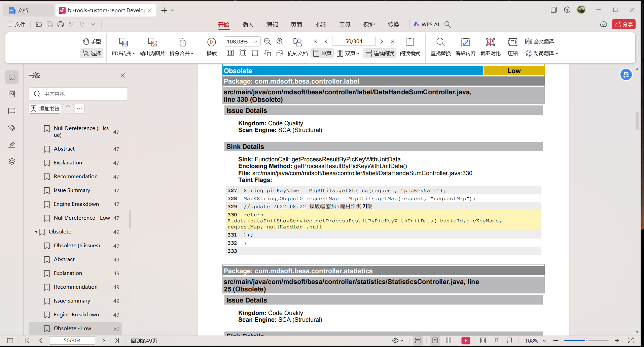Start the 播放 slideshow playback
The height and width of the screenshot is (347, 644).
coord(212,46)
